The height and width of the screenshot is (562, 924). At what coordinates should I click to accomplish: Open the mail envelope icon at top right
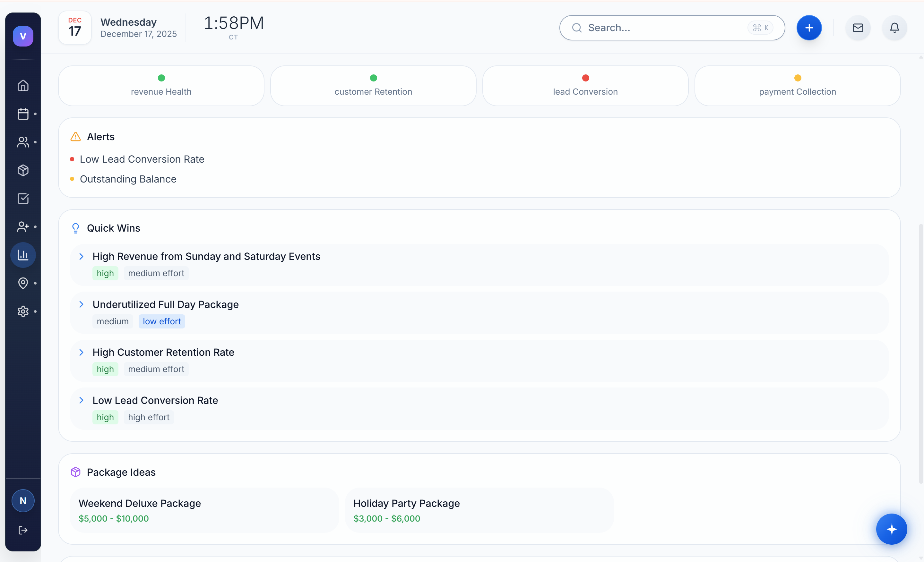(858, 27)
